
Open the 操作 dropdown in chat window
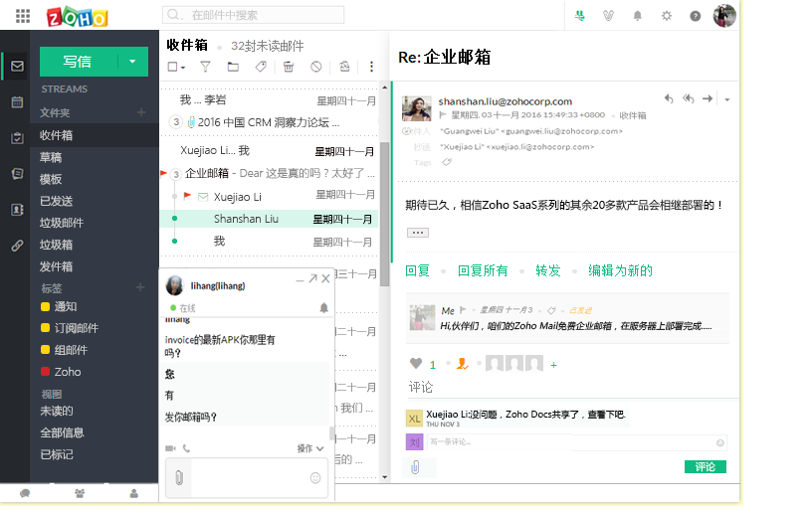tap(310, 448)
